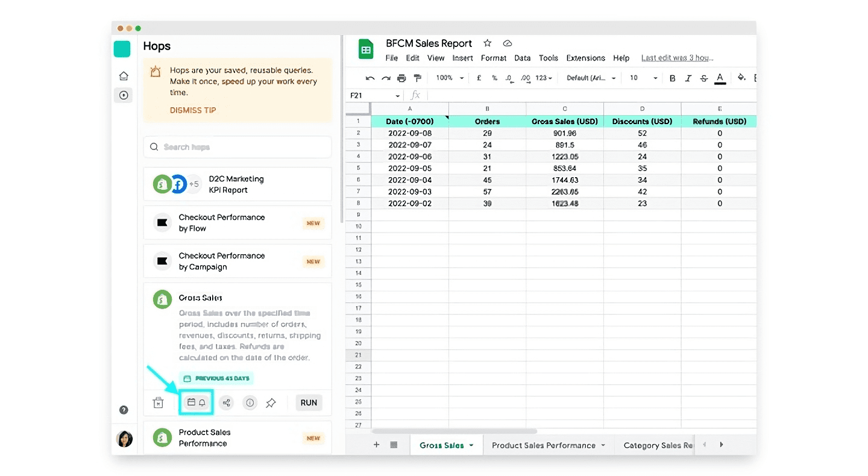Click the print icon in Sheets toolbar
Screen dimensions: 868x476
[401, 78]
